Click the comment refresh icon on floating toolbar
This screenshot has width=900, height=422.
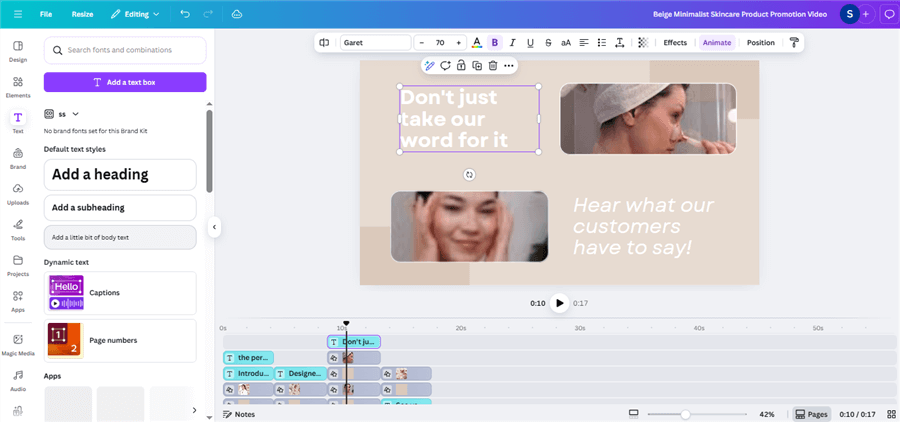pos(445,65)
